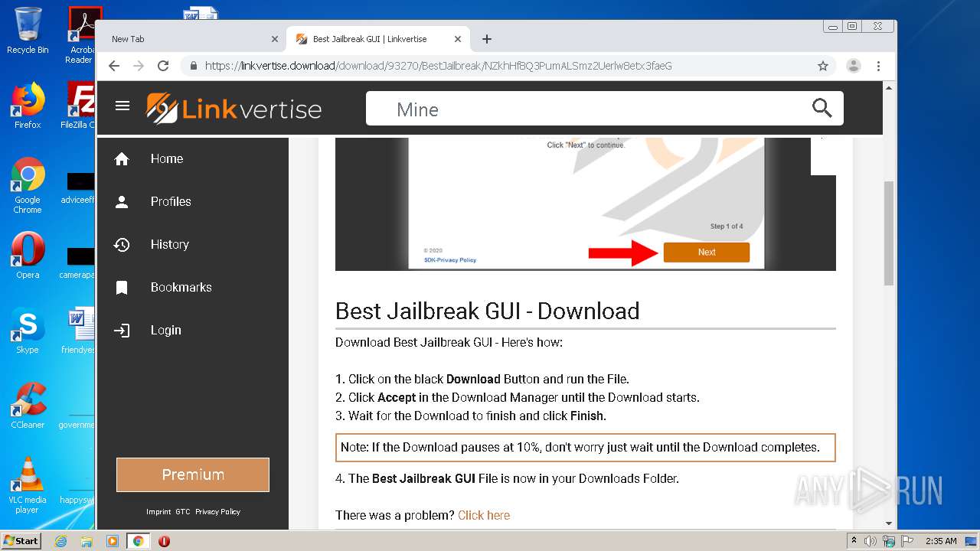Click the Linkvertise logo

(x=234, y=109)
